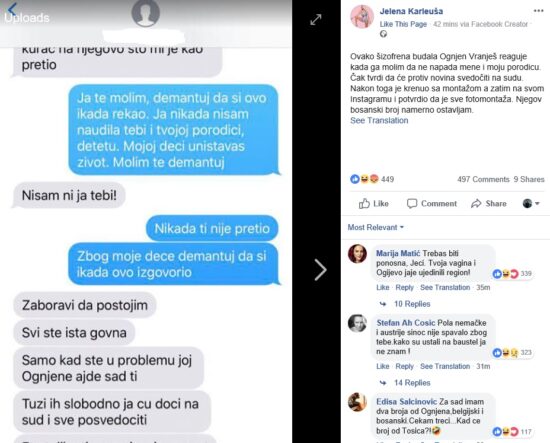Expand the photo to fullscreen
This screenshot has width=550, height=443.
[x=316, y=20]
